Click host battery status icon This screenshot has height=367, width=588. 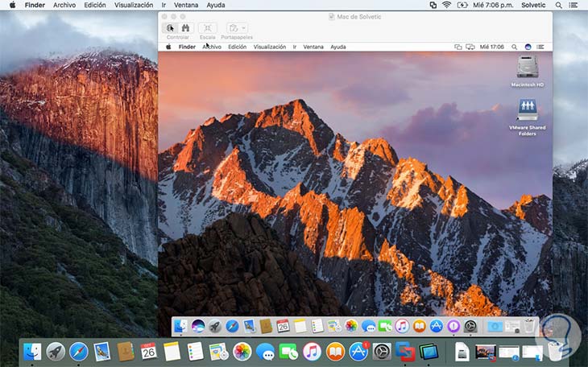point(462,5)
